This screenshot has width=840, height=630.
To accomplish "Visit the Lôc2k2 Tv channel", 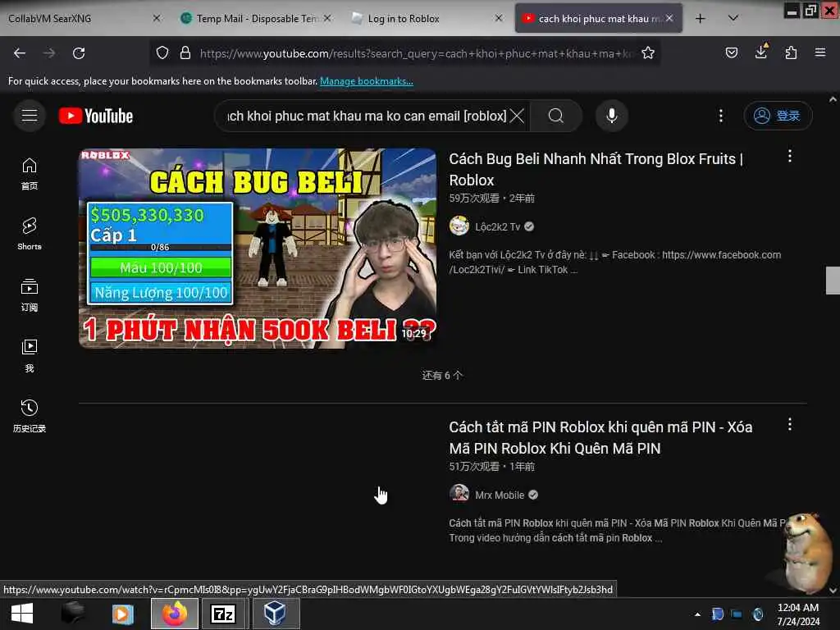I will pyautogui.click(x=497, y=227).
